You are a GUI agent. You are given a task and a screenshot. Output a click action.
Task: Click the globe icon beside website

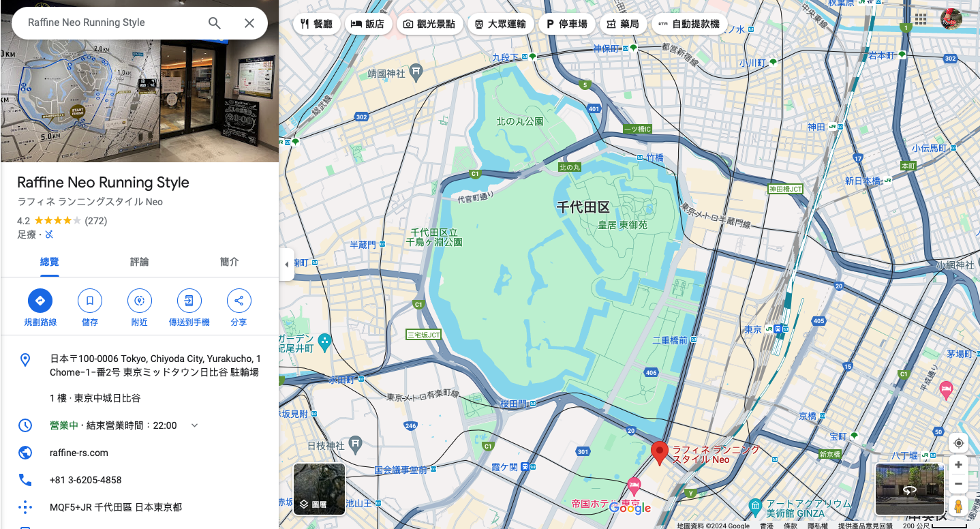[25, 453]
